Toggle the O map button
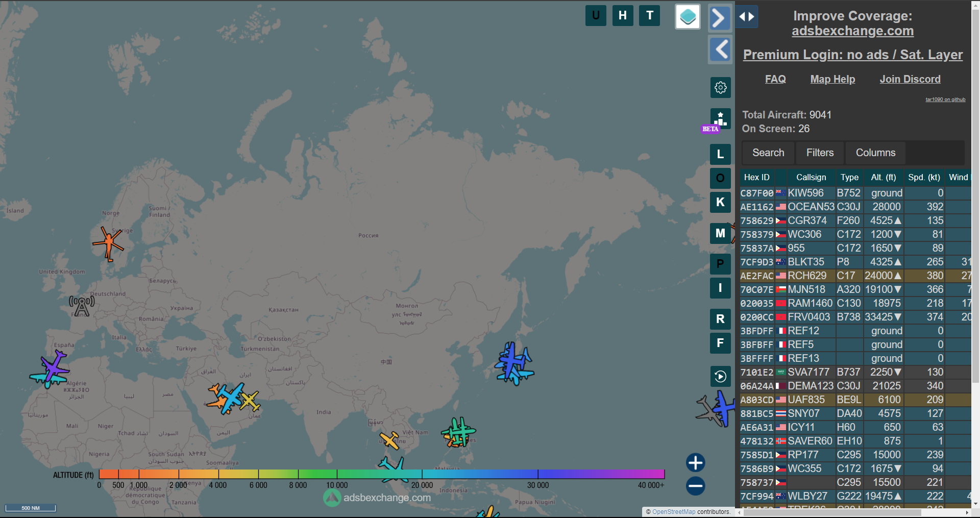 [720, 178]
